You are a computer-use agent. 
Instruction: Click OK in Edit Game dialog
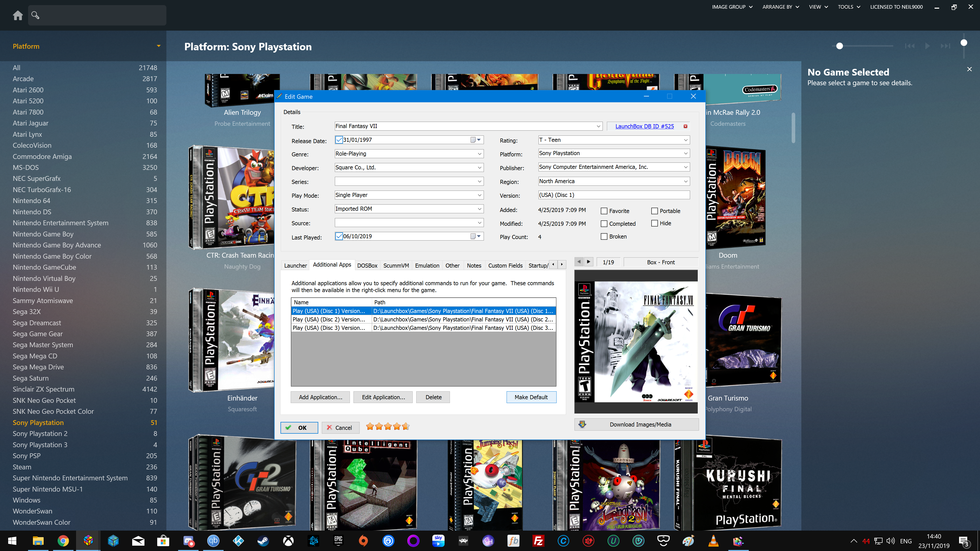[x=299, y=428]
